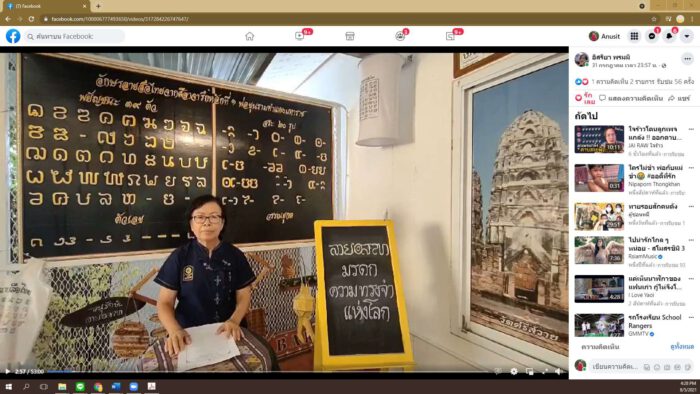Open the Anusit profile link
The image size is (700, 394).
[604, 36]
